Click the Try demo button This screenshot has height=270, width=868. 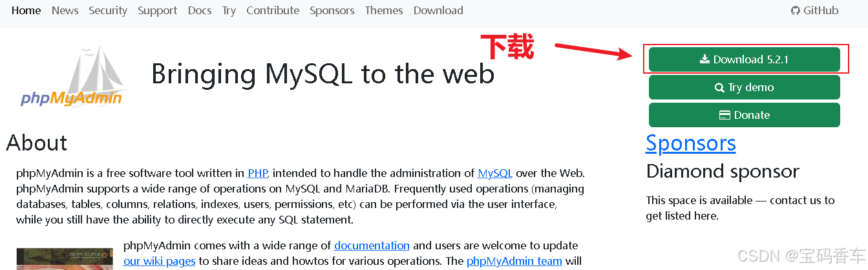pyautogui.click(x=745, y=87)
